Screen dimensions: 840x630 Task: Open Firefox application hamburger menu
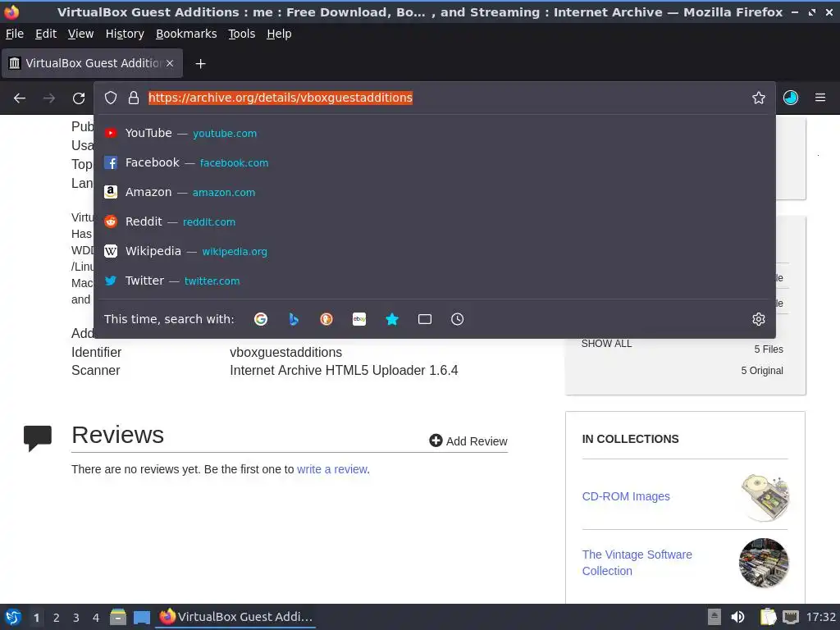[820, 98]
